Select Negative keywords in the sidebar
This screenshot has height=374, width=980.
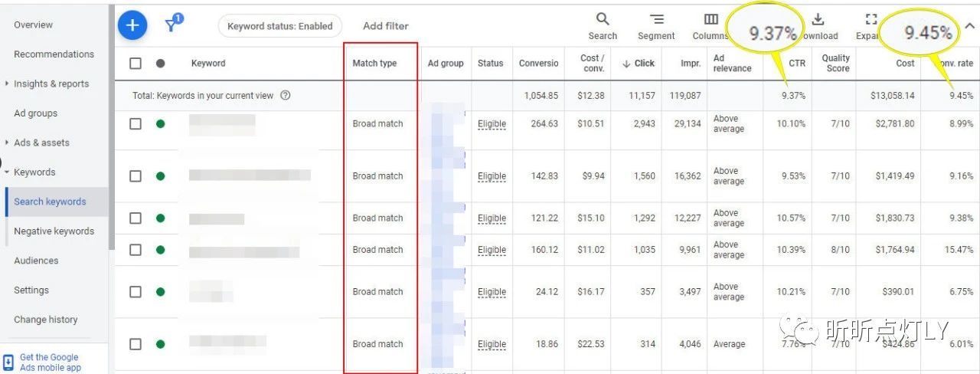click(54, 231)
